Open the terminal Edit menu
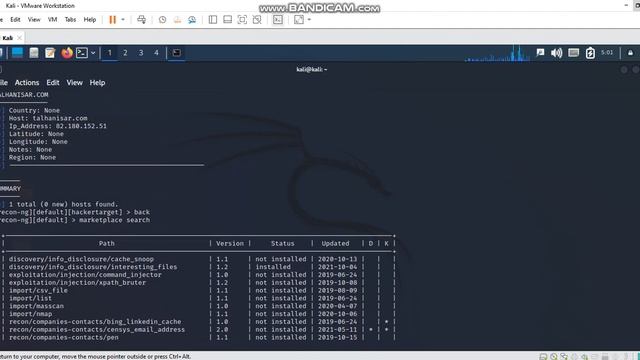Image resolution: width=640 pixels, height=360 pixels. pyautogui.click(x=53, y=82)
